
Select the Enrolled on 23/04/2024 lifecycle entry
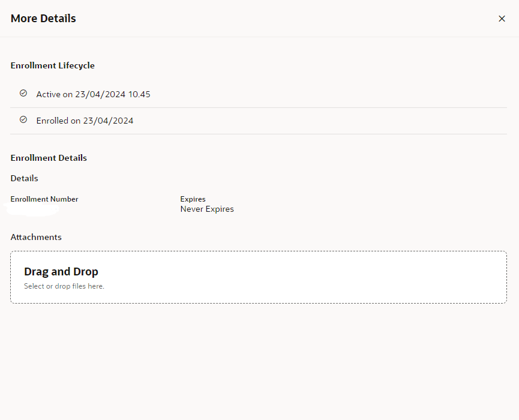85,121
